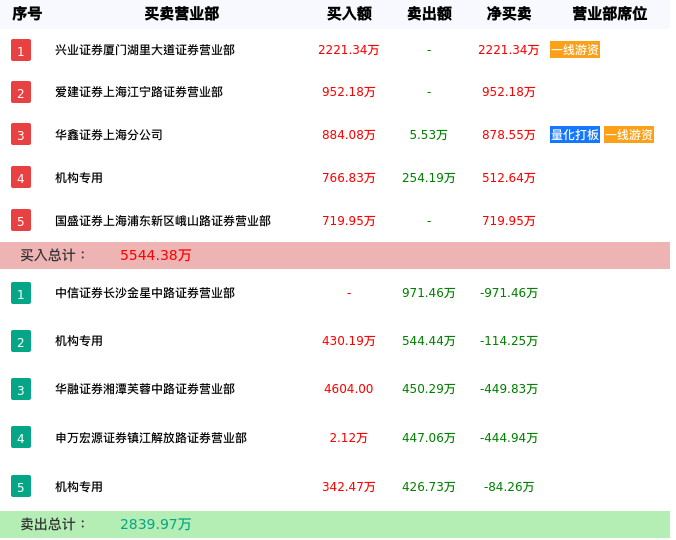Click buy amount 884.08万

349,134
